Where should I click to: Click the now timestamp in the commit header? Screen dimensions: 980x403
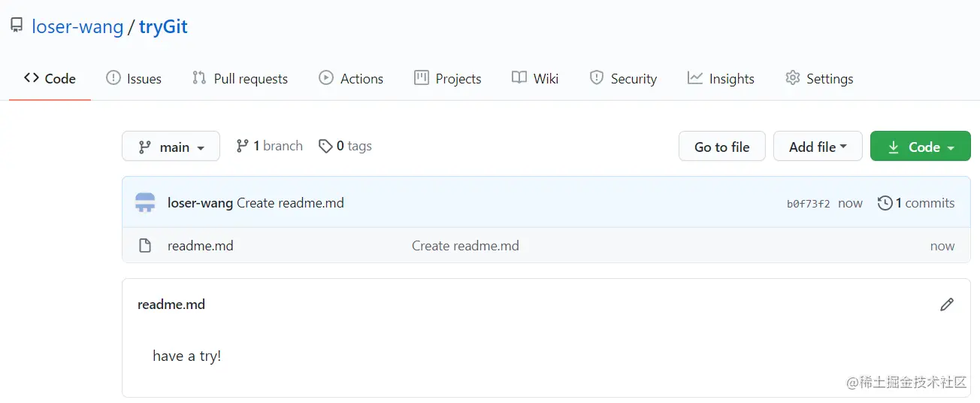click(x=850, y=204)
